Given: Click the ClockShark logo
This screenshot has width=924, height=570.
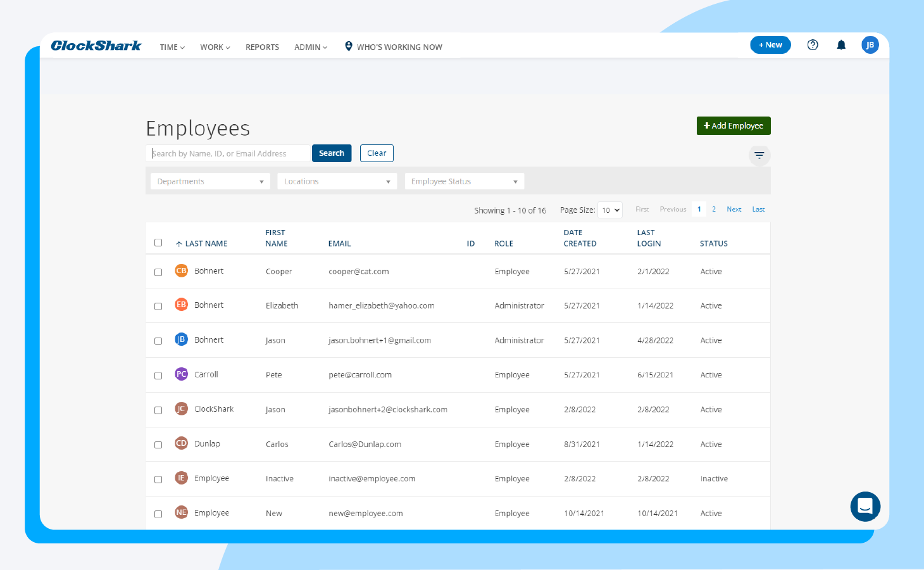Looking at the screenshot, I should point(96,46).
